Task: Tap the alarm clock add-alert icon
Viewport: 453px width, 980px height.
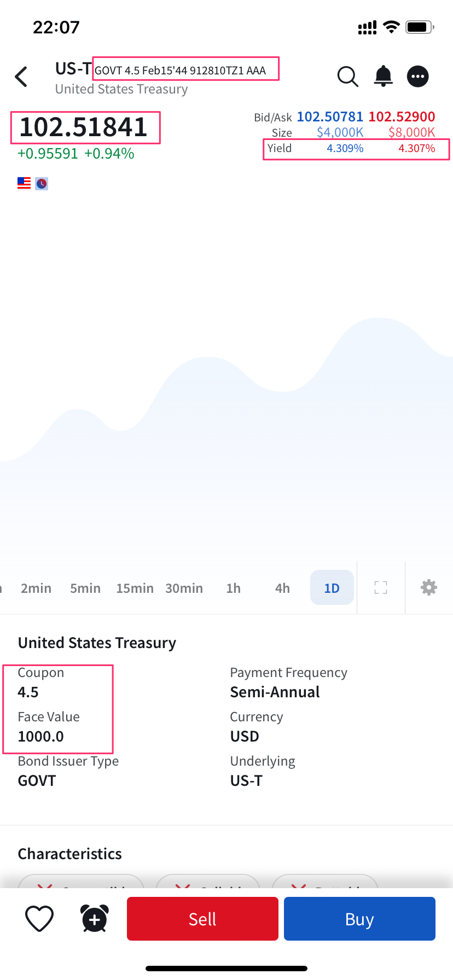Action: (94, 918)
